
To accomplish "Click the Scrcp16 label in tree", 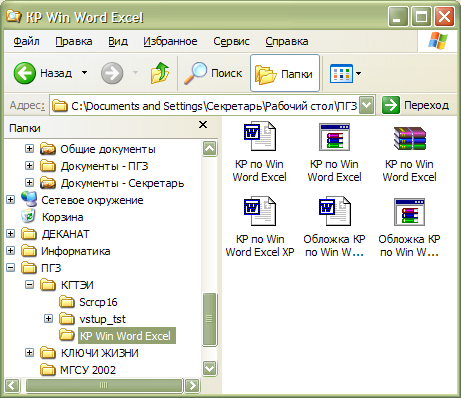I will tap(98, 302).
